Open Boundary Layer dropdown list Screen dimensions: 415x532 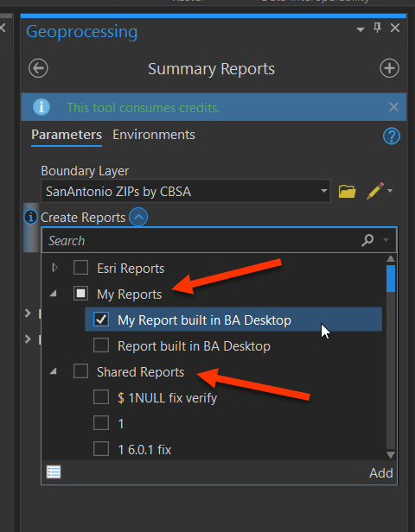click(x=323, y=191)
